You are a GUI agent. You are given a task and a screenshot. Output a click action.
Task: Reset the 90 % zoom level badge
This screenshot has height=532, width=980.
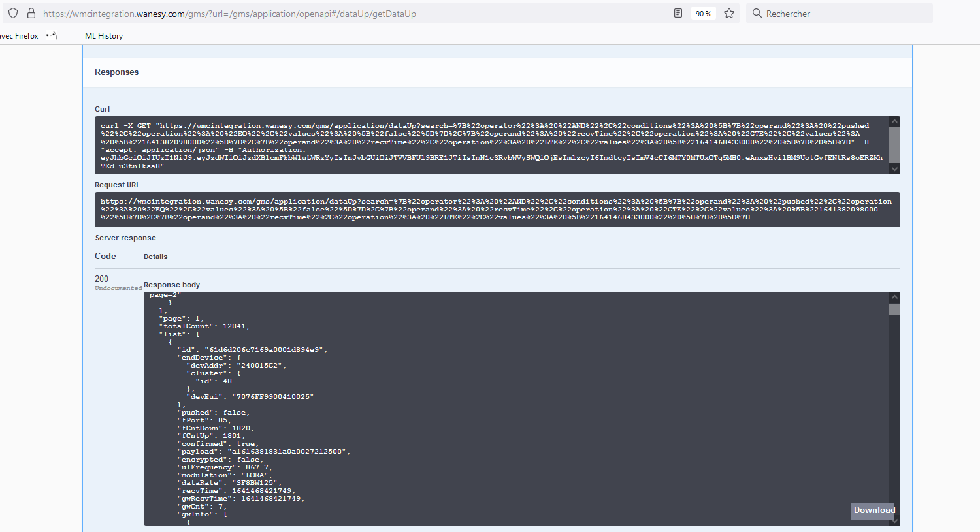click(x=703, y=14)
